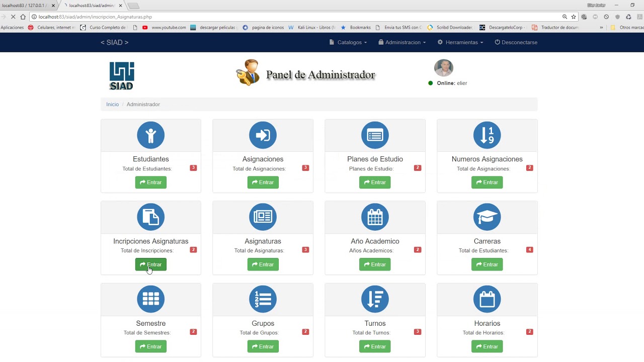The width and height of the screenshot is (644, 362).
Task: Click the Asignaturas newspaper icon
Action: (263, 217)
